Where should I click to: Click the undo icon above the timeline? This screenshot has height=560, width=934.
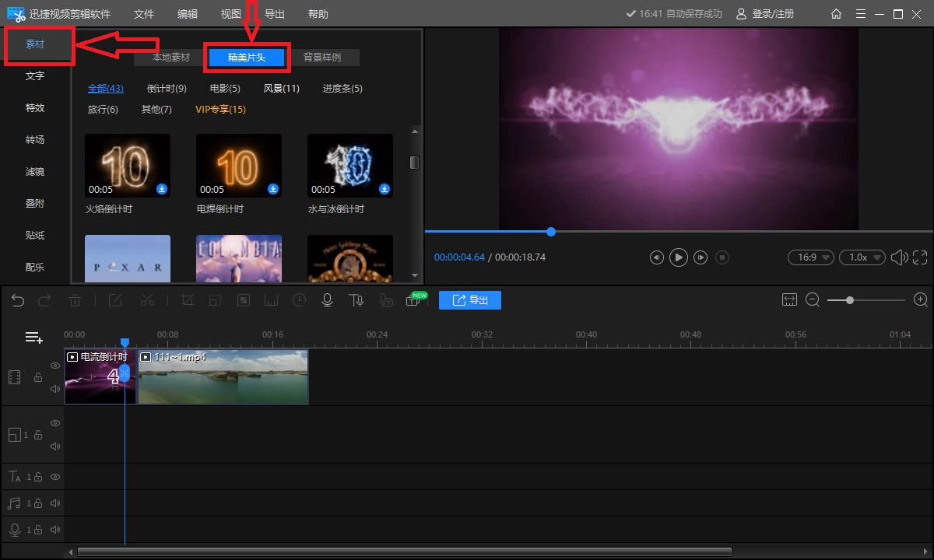click(18, 299)
